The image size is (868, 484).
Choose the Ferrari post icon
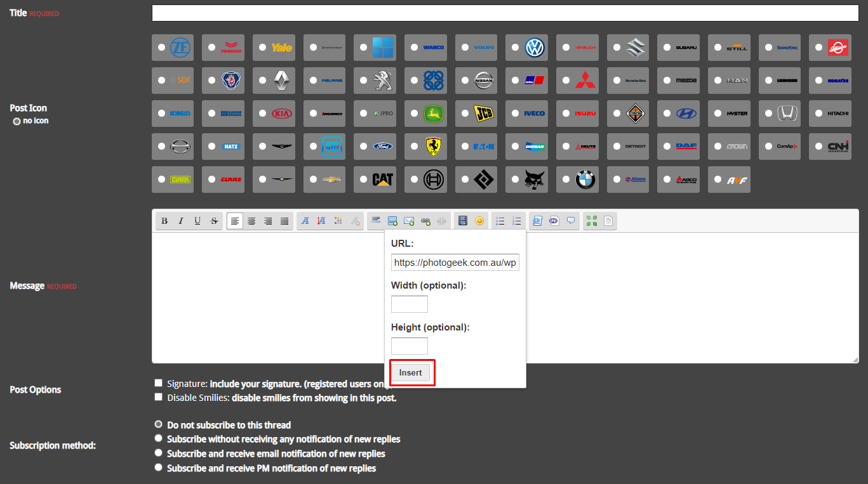[x=415, y=147]
